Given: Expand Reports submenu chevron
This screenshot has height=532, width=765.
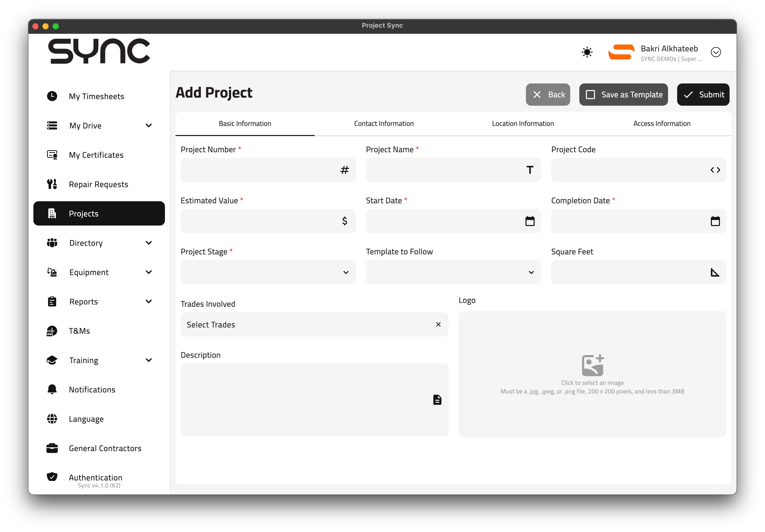Looking at the screenshot, I should point(148,301).
